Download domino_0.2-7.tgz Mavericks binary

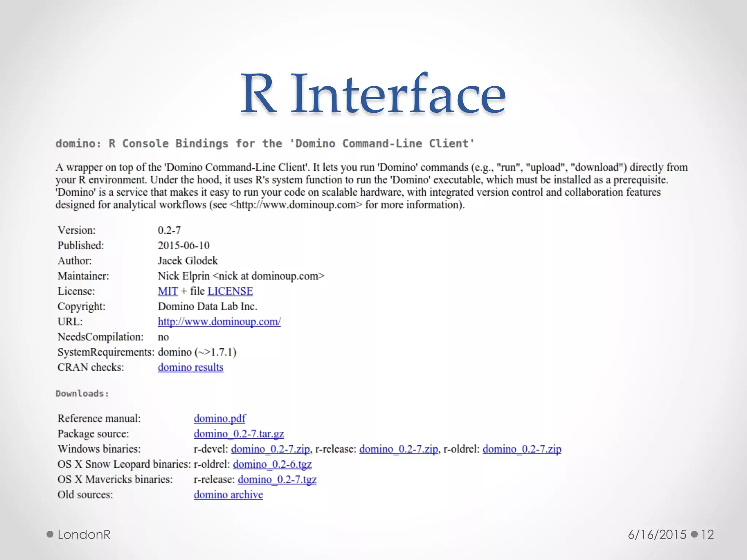coord(277,479)
